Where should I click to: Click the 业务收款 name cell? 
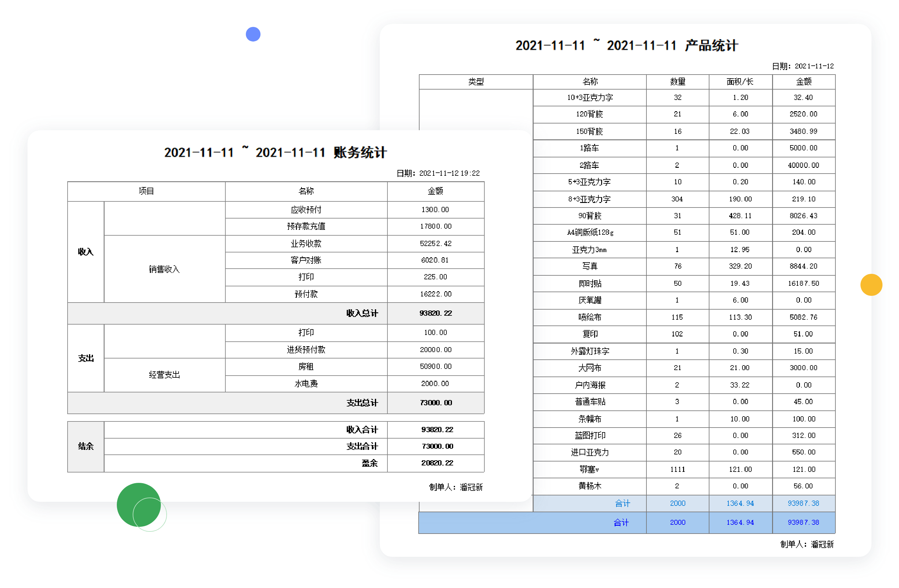tap(306, 244)
